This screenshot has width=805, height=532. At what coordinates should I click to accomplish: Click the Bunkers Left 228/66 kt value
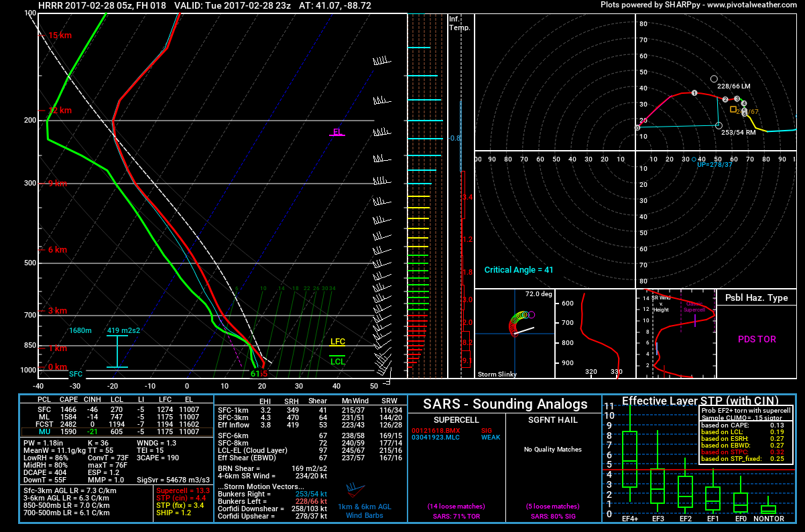(x=312, y=501)
